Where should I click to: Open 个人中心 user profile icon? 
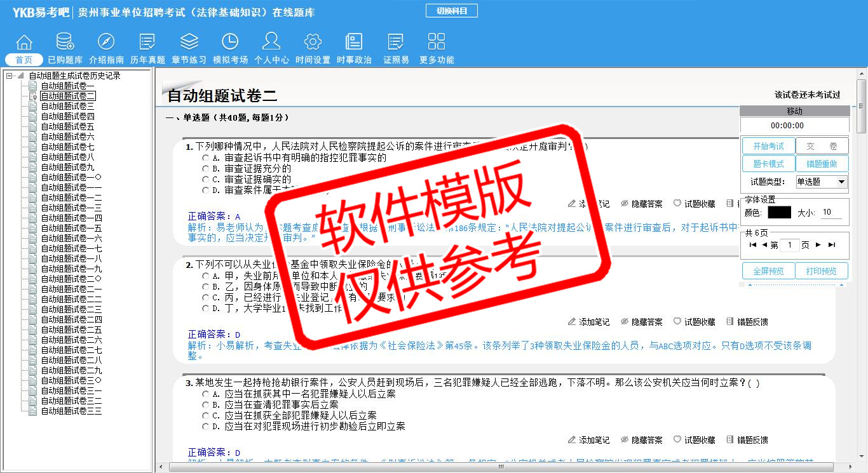271,43
